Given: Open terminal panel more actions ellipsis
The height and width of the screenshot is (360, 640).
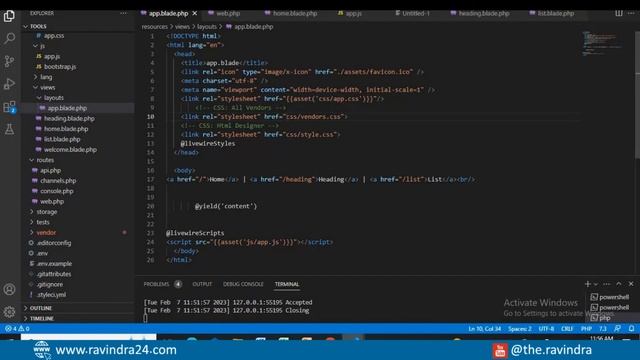Looking at the screenshot, I should tap(607, 284).
